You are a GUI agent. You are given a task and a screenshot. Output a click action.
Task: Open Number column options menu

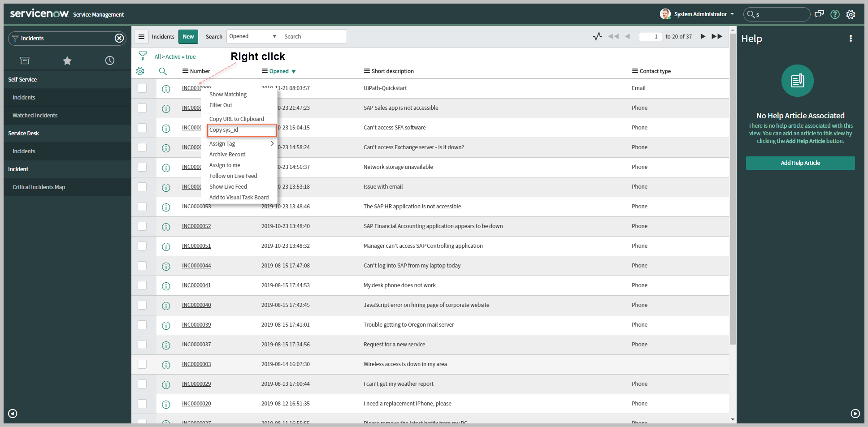[x=185, y=71]
